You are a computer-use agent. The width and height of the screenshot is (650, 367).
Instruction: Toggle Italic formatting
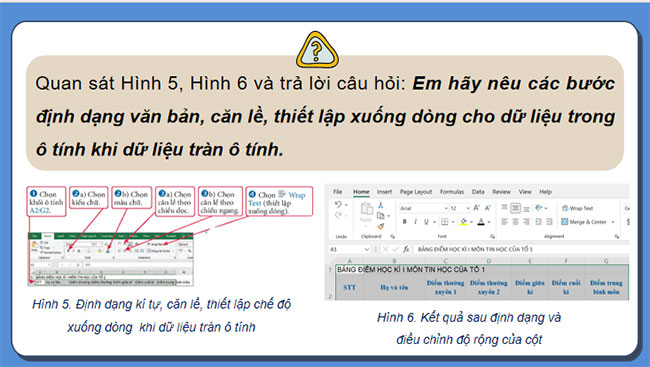click(x=415, y=222)
